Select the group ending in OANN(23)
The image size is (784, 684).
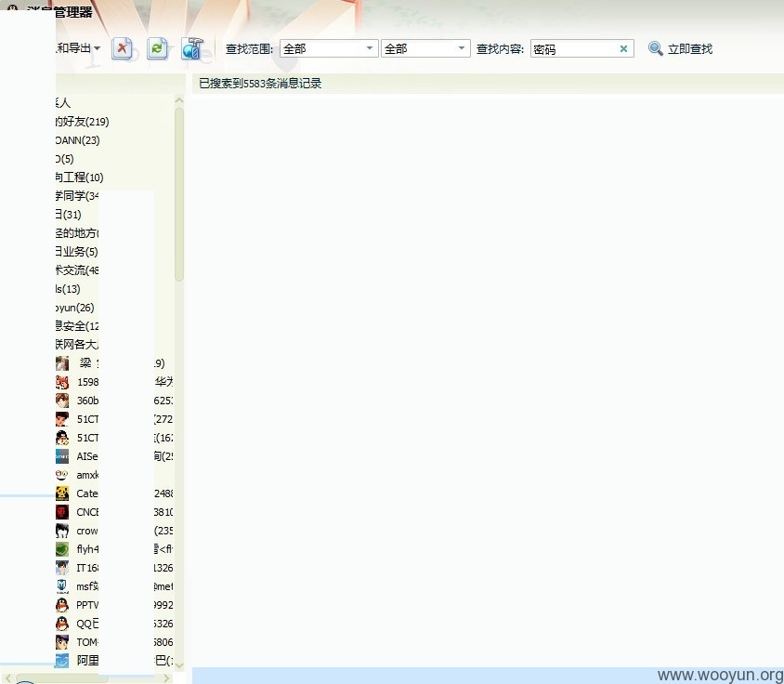77,140
